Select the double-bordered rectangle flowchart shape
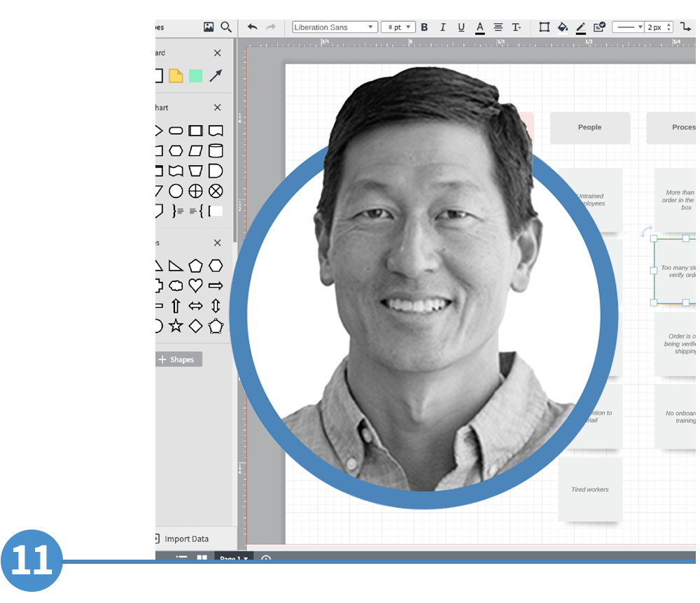This screenshot has height=603, width=700. [195, 131]
